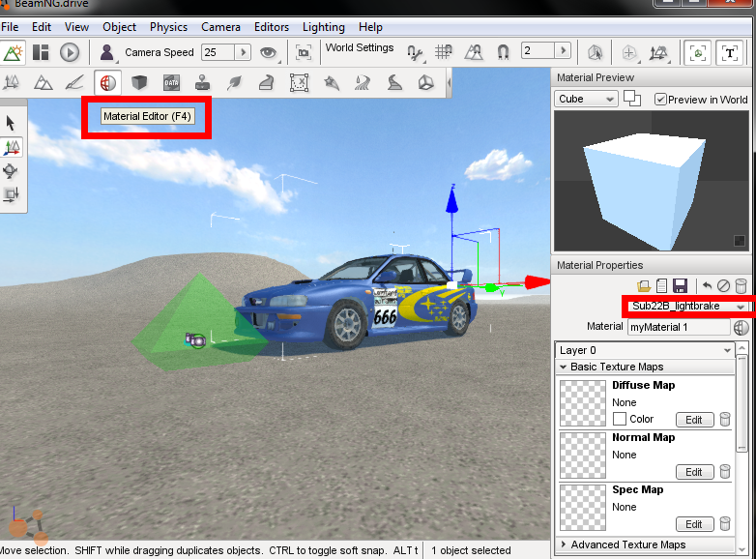Viewport: 756px width, 559px height.
Task: Open the Sub22B_lightbrake material dropdown
Action: click(688, 306)
